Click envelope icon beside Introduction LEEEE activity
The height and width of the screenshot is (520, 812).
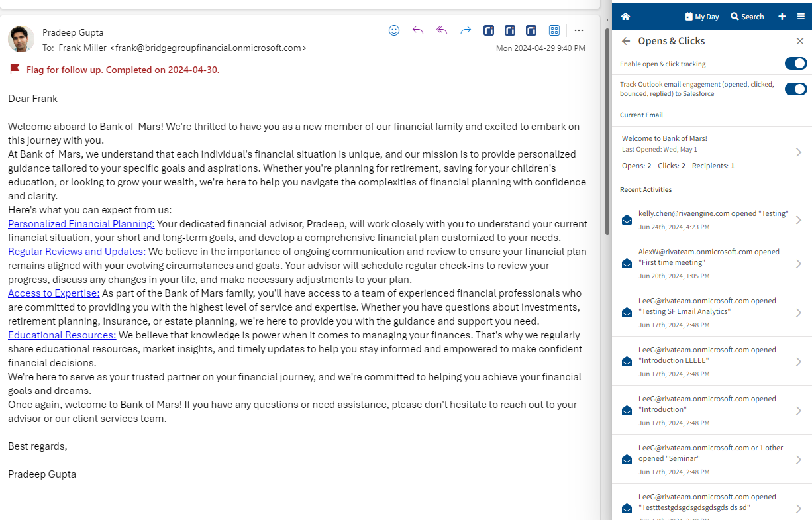[x=627, y=361]
